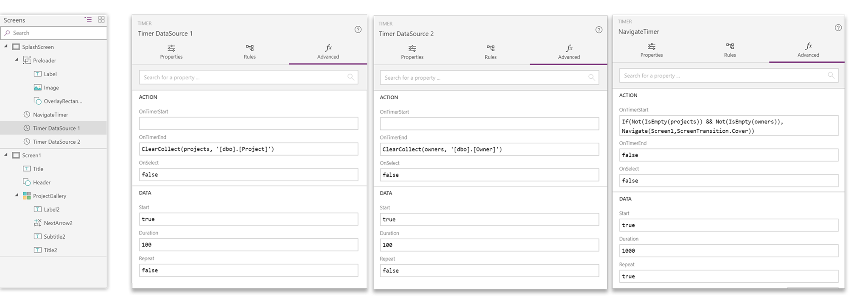Open Advanced tab of Timer DataSource 1
Screen dimensions: 868x304
coord(328,52)
